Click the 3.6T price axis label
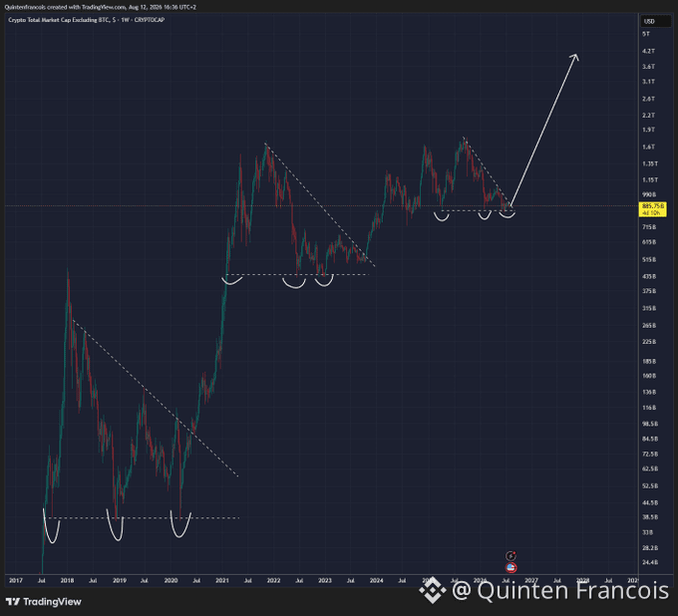This screenshot has height=616, width=678. coord(648,67)
